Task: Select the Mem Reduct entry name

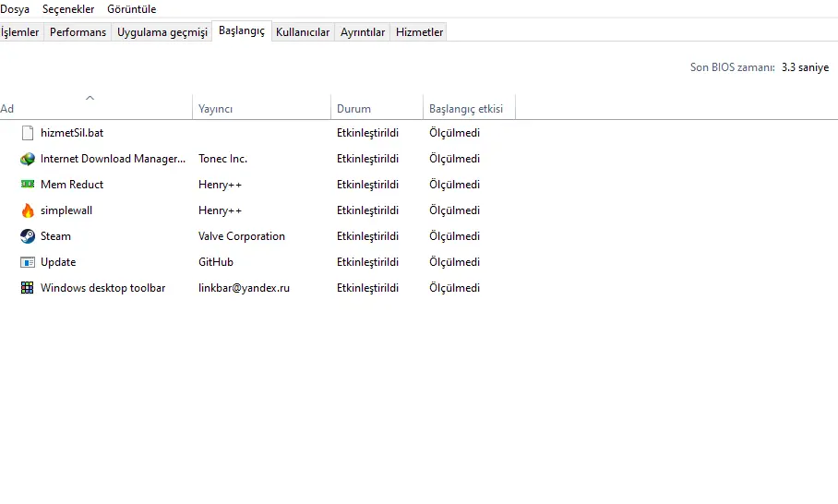Action: (72, 185)
